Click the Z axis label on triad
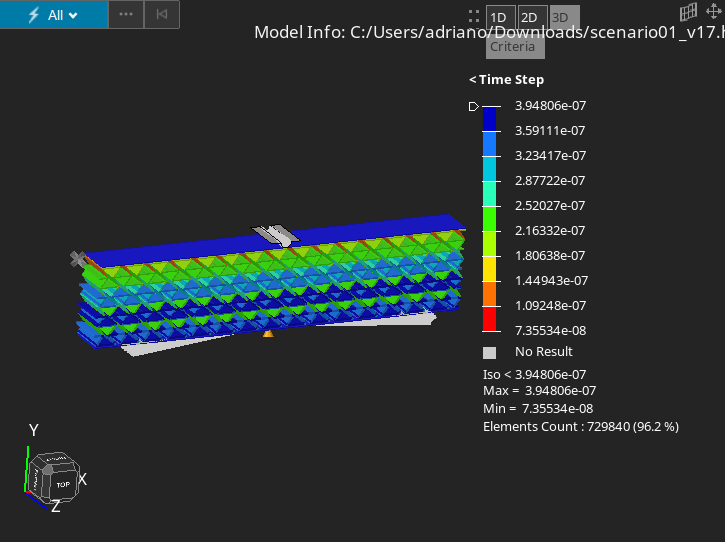The image size is (725, 542). (55, 506)
